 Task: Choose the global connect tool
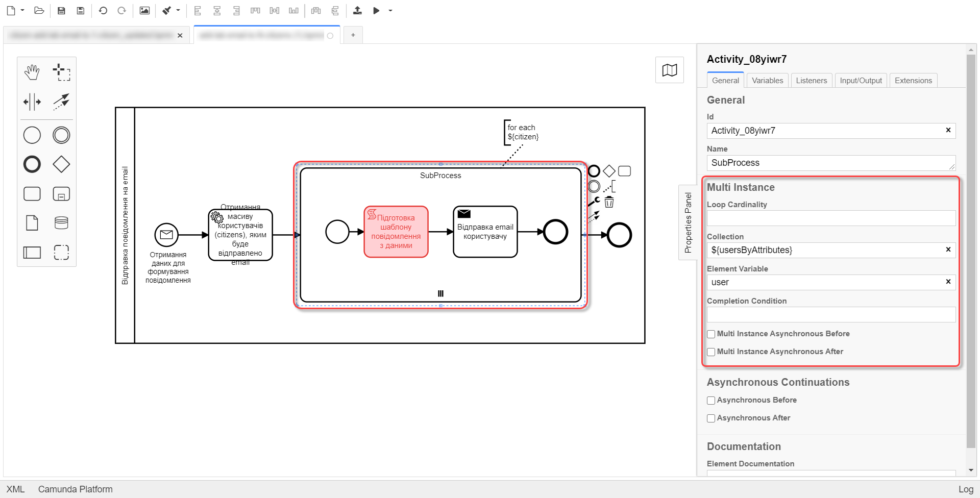tap(61, 102)
